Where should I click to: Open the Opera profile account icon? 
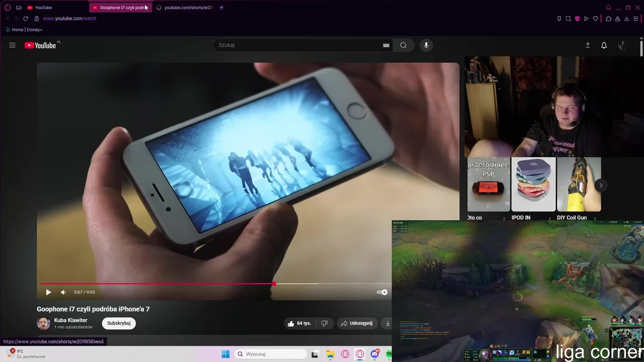[617, 19]
